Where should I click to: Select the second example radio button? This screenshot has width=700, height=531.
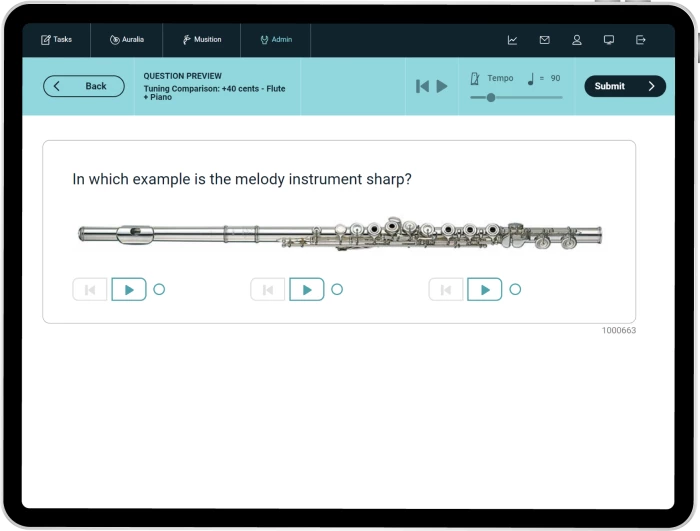click(x=337, y=290)
